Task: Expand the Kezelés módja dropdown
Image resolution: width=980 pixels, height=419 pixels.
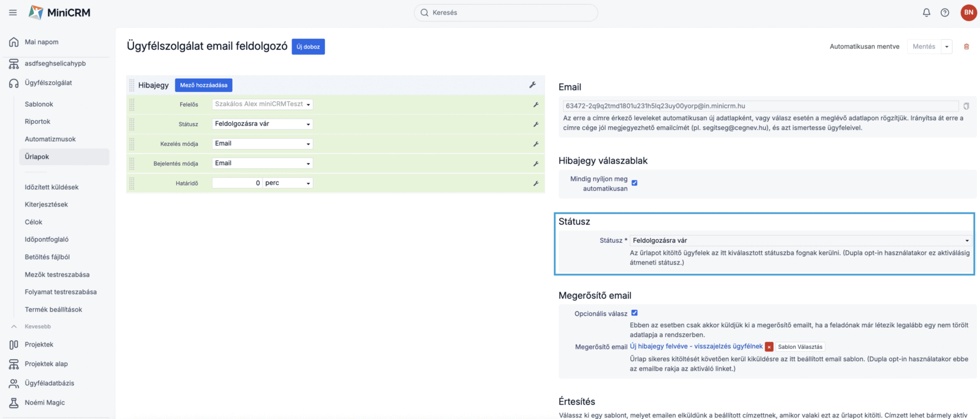Action: point(262,144)
